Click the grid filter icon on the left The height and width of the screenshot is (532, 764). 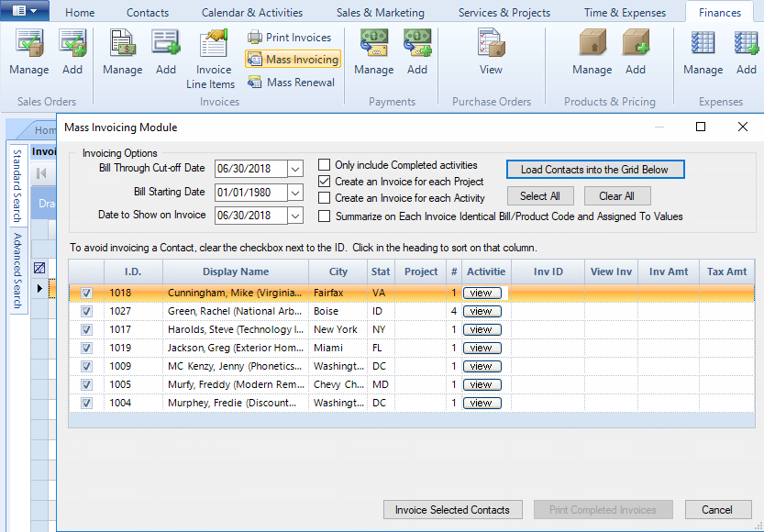tap(39, 268)
